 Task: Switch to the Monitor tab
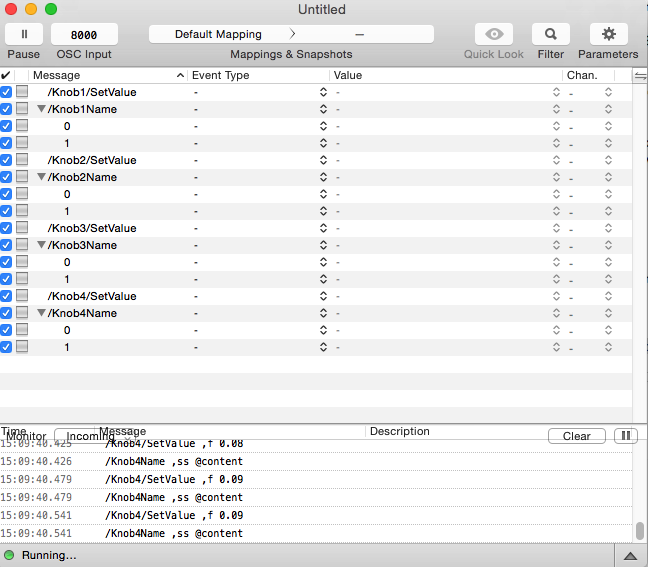26,437
